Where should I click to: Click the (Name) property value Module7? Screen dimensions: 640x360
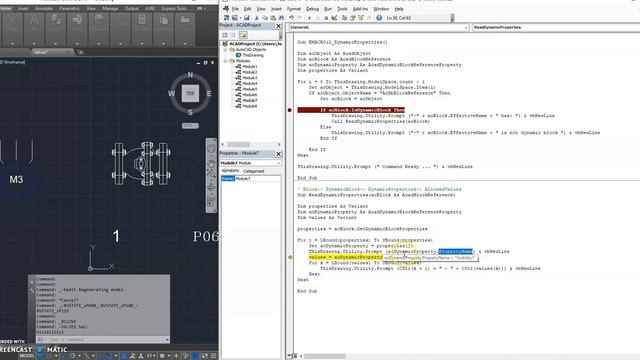[258, 178]
